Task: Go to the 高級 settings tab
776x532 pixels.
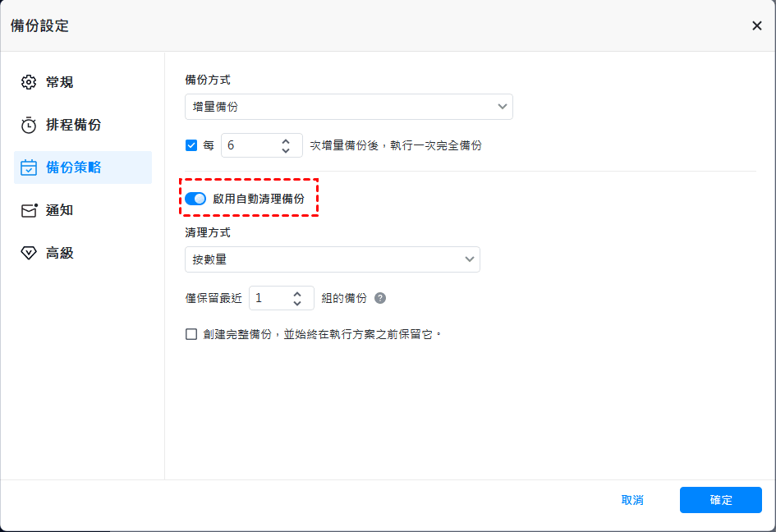Action: tap(59, 253)
